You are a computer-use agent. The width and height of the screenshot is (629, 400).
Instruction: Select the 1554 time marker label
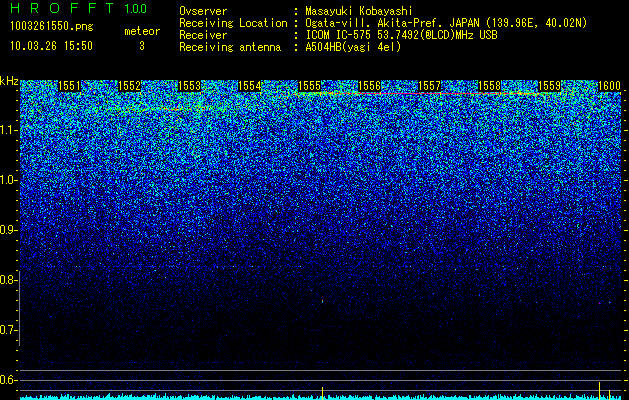[250, 86]
